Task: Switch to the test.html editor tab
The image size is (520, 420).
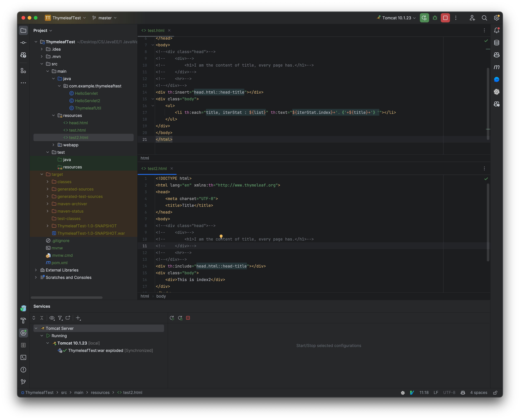Action: (x=156, y=31)
